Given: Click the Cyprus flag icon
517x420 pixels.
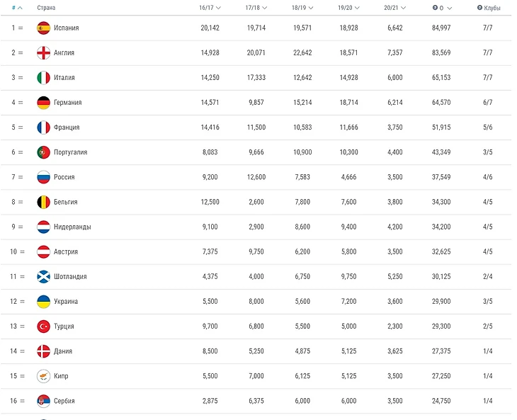Looking at the screenshot, I should pyautogui.click(x=43, y=376).
